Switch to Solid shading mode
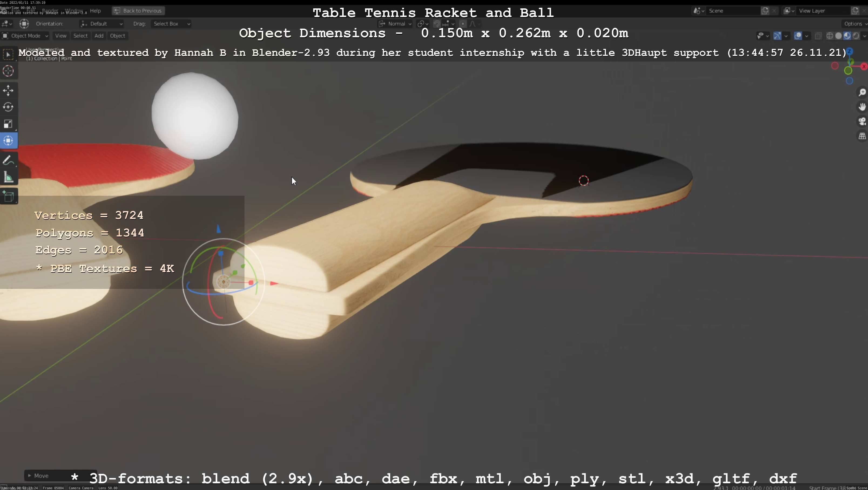868x490 pixels. pyautogui.click(x=839, y=36)
